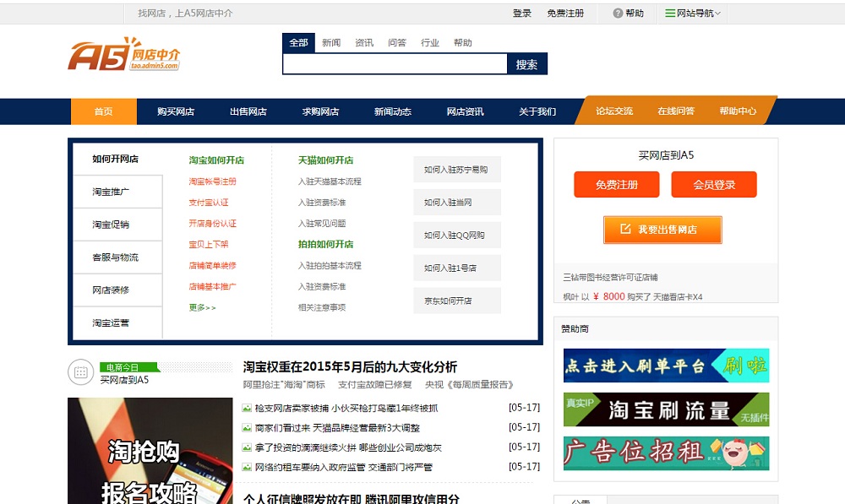This screenshot has width=845, height=504.
Task: Open 帮助中心 in the orange navigation
Action: tap(738, 111)
